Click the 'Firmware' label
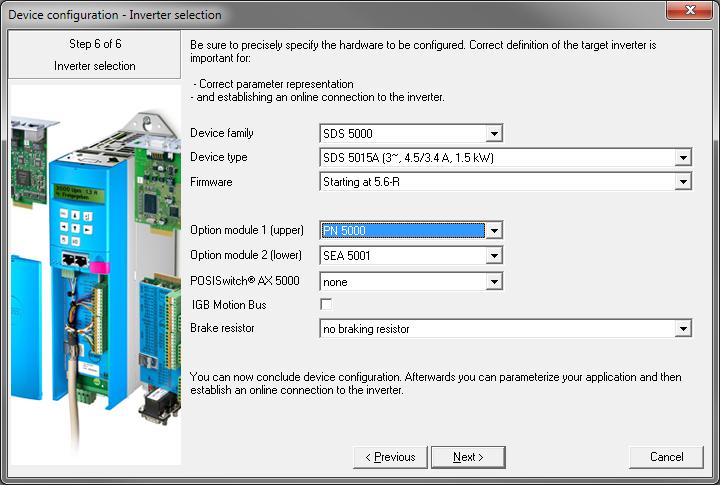Image resolution: width=720 pixels, height=485 pixels. (x=211, y=182)
